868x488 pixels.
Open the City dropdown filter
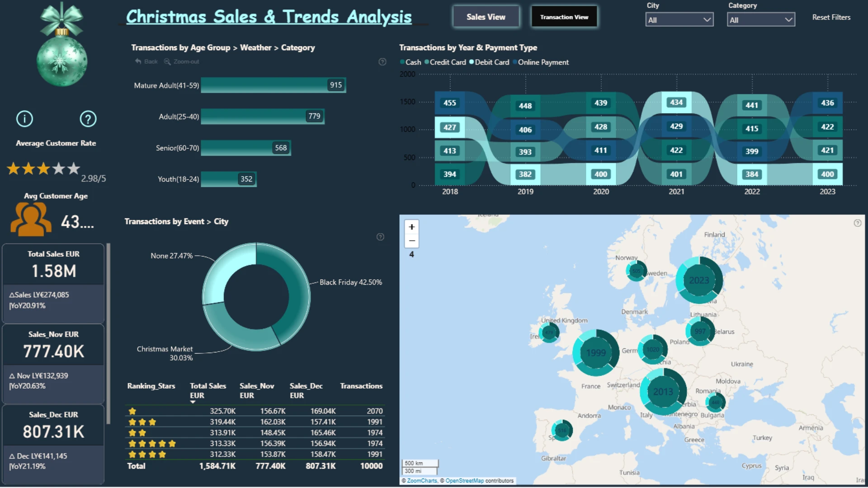pos(679,20)
